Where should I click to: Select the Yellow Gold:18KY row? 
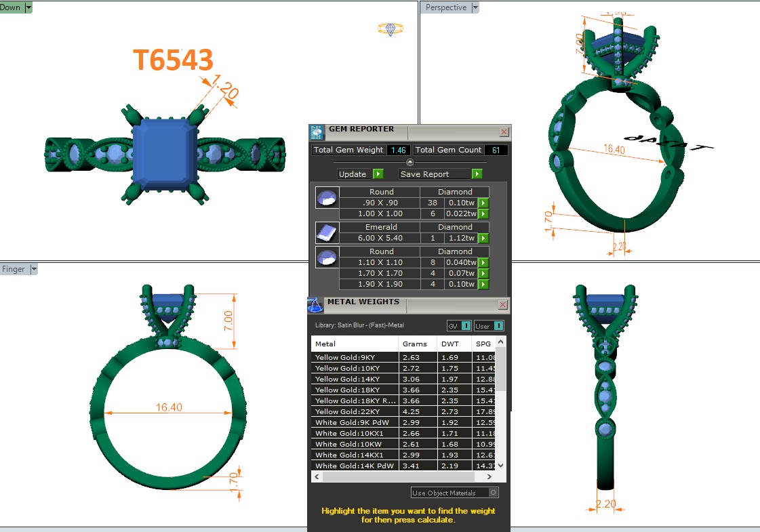click(x=403, y=390)
